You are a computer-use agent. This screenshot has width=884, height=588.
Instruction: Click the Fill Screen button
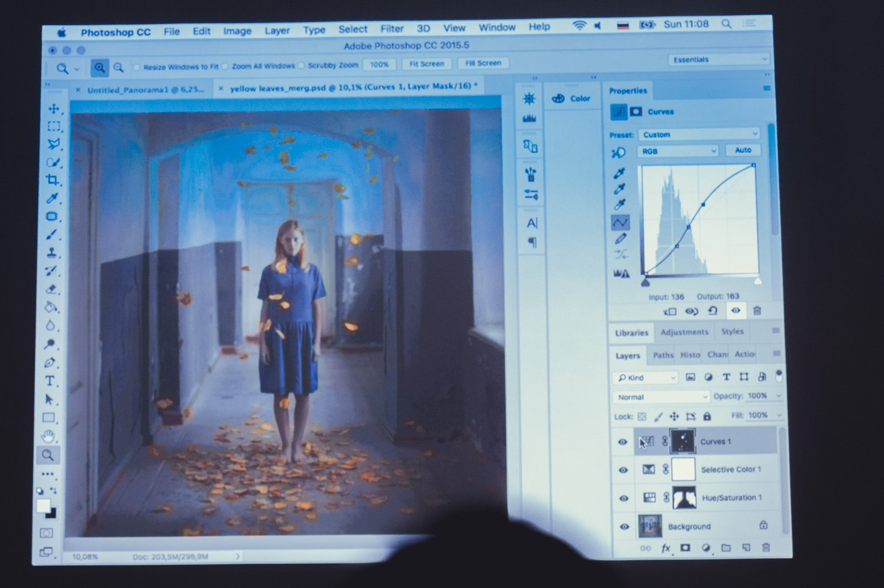coord(483,63)
